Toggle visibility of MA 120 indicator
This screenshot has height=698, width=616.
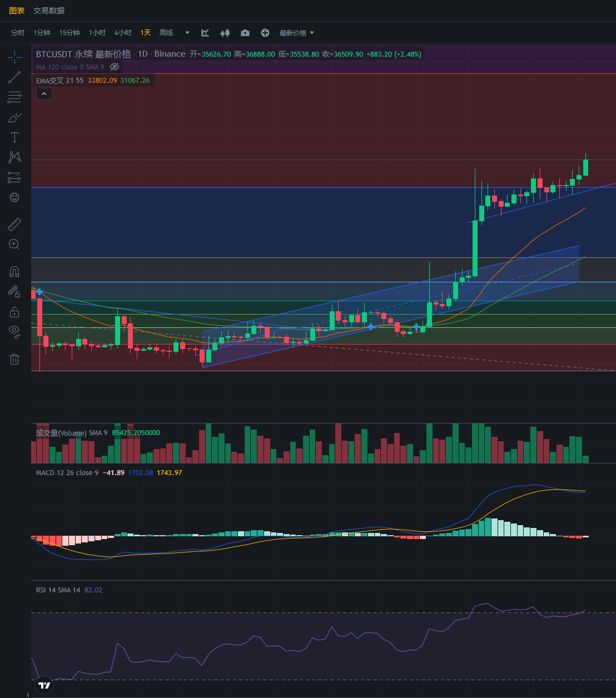point(115,67)
